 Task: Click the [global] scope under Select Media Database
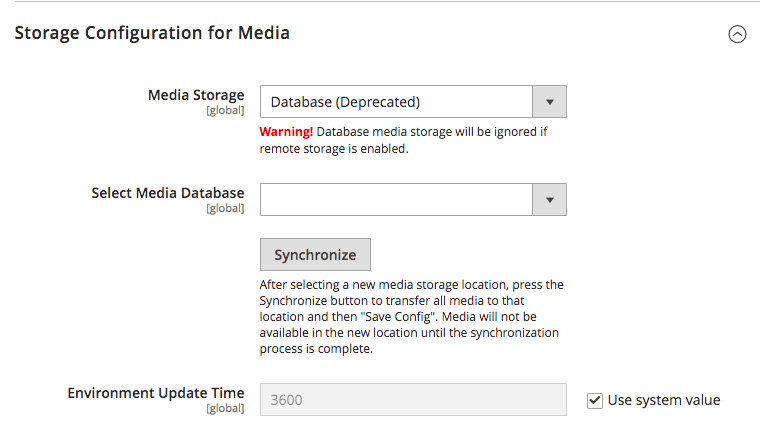point(225,209)
